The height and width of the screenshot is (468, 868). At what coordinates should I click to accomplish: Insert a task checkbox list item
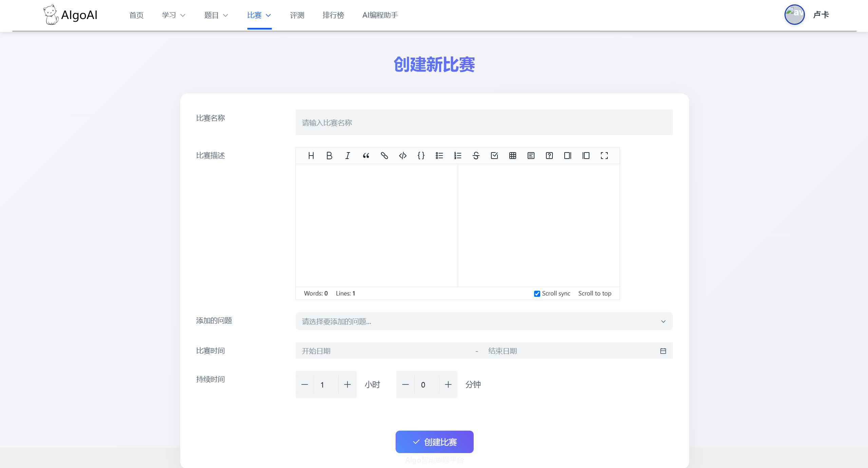coord(494,156)
